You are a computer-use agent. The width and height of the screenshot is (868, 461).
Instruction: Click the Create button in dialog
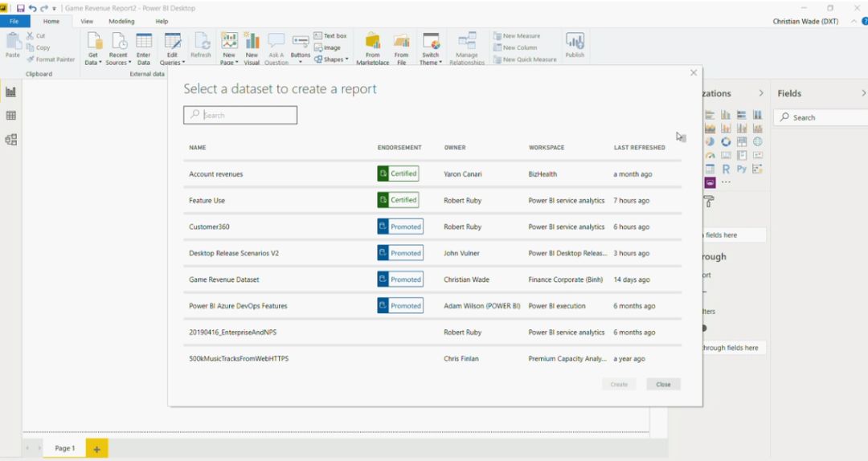click(x=619, y=384)
